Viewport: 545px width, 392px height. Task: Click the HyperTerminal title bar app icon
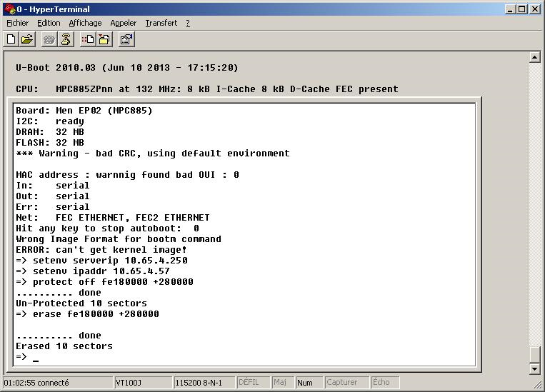pos(10,9)
